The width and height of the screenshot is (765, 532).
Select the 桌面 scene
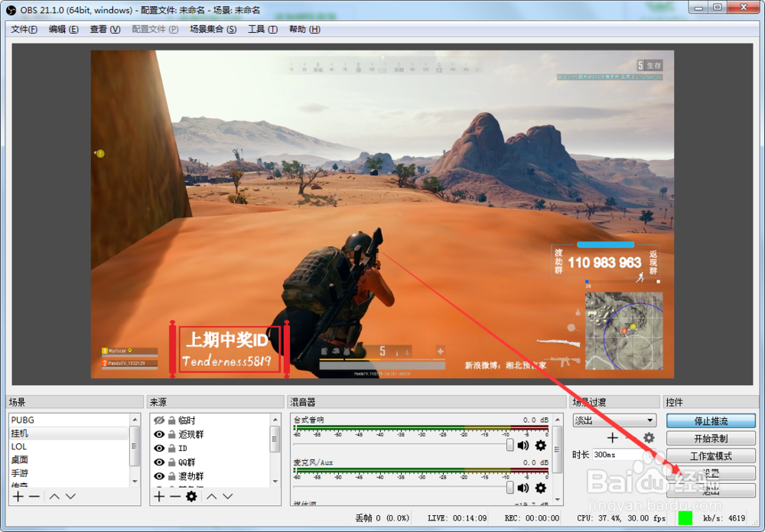[x=69, y=459]
